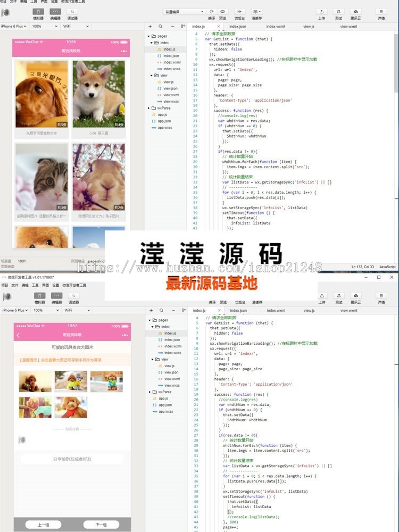Open the details icon in the bottom window
Viewport: 399px width, 532px height.
pyautogui.click(x=381, y=295)
